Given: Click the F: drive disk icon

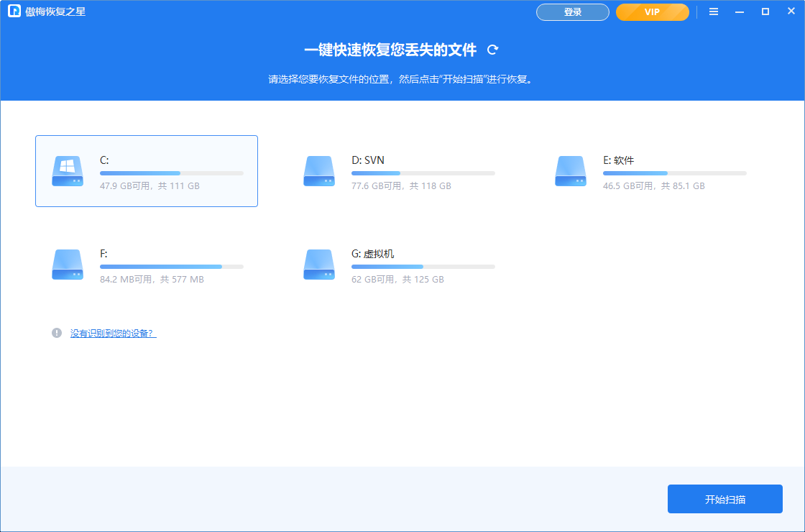Looking at the screenshot, I should (68, 265).
